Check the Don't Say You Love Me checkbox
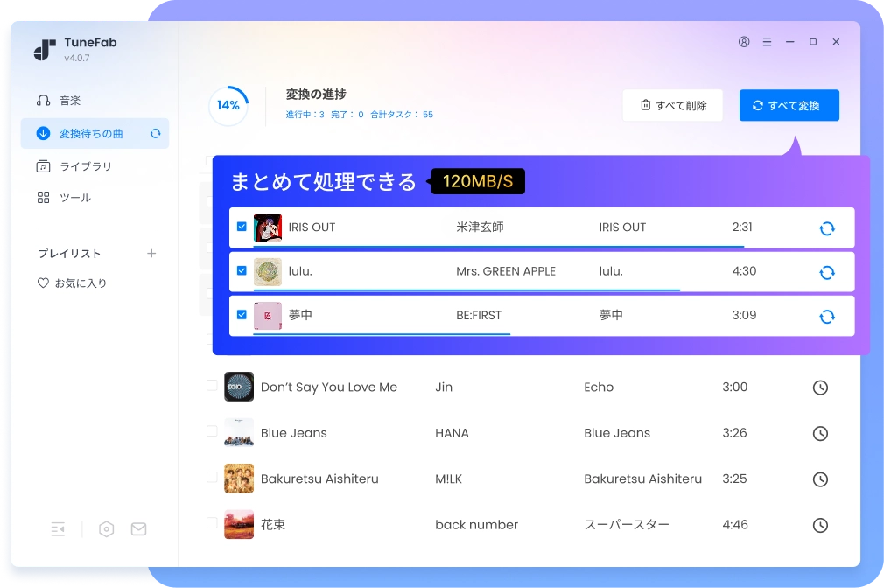The height and width of the screenshot is (588, 884). tap(212, 386)
